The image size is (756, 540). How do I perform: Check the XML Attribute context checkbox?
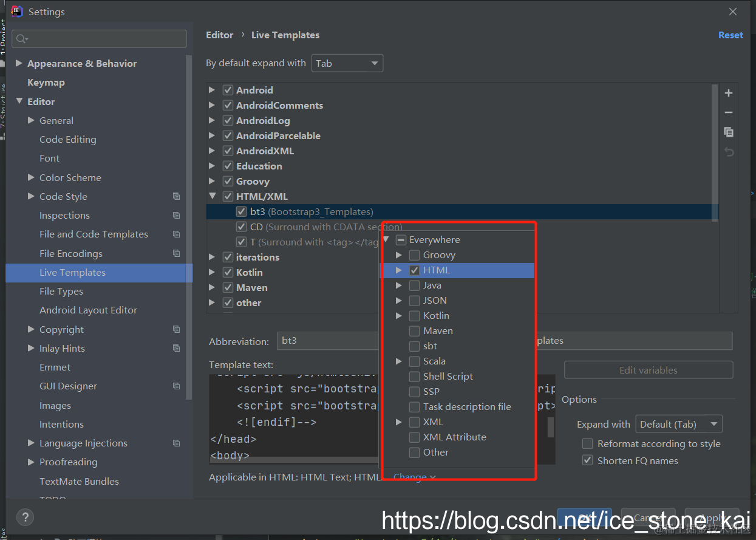click(x=414, y=437)
